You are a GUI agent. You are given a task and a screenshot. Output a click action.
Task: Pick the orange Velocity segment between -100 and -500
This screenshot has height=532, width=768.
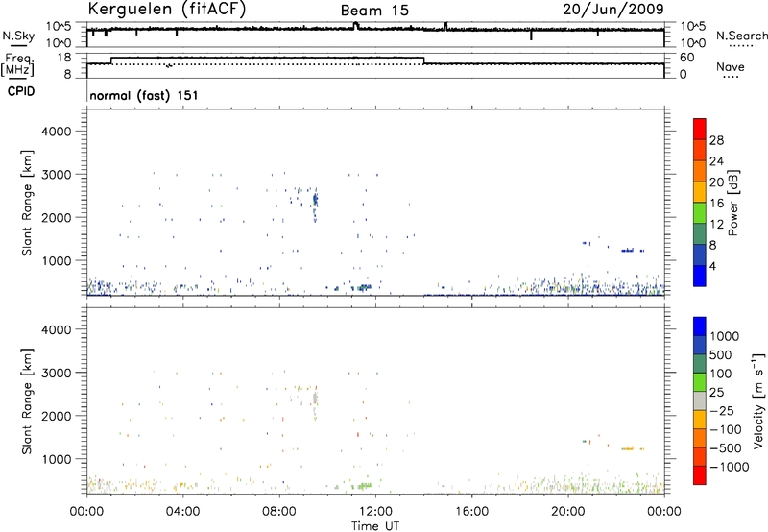point(700,438)
